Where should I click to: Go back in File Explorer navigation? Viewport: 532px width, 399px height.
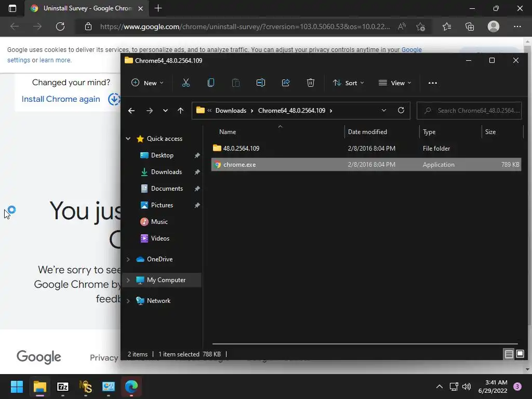(x=131, y=111)
